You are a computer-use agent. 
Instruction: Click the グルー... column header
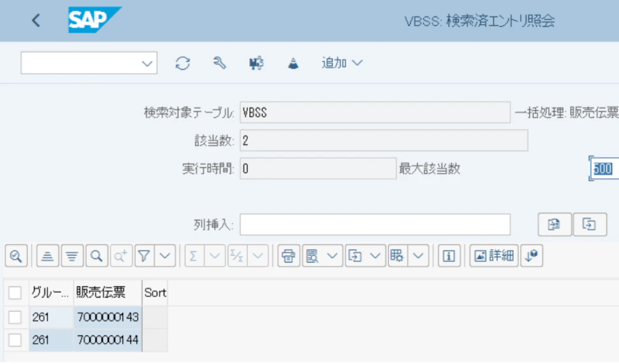(52, 293)
